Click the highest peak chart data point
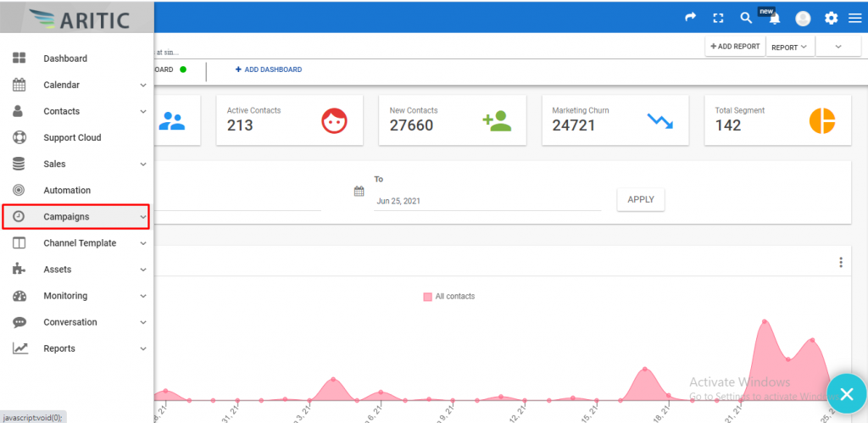868x423 pixels. point(765,321)
